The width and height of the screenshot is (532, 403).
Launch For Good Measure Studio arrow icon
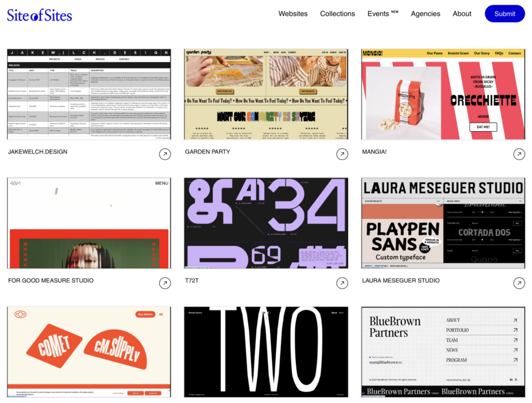click(x=165, y=283)
